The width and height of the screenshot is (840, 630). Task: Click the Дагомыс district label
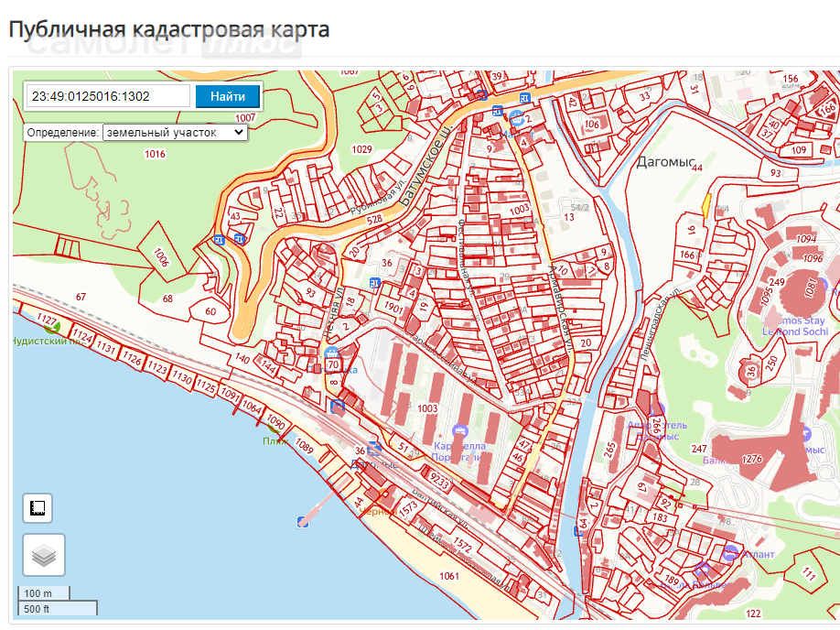tap(666, 161)
